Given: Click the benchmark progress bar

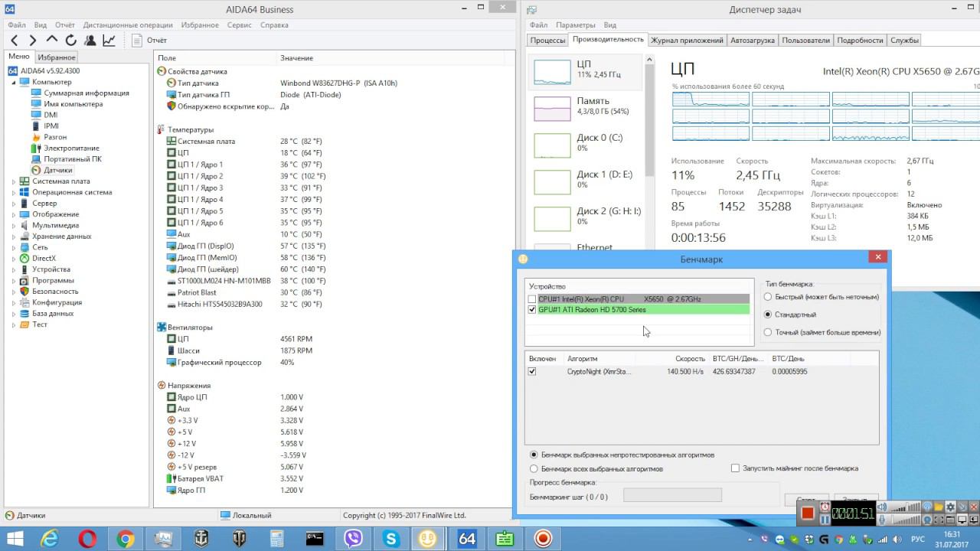Looking at the screenshot, I should pos(672,496).
